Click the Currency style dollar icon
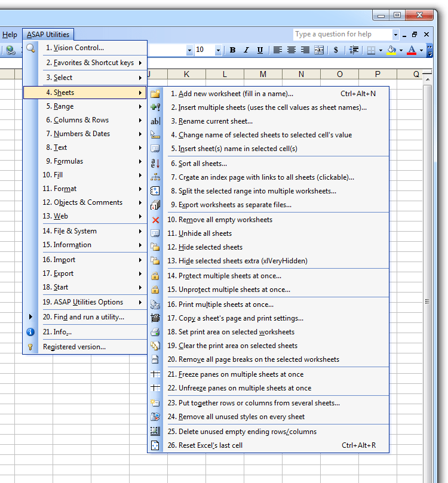 (x=336, y=50)
